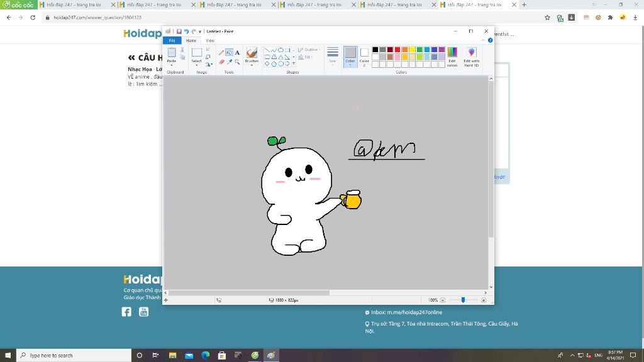Click the Zoom out minus button in Paint status bar
The image size is (644, 362).
pos(443,300)
